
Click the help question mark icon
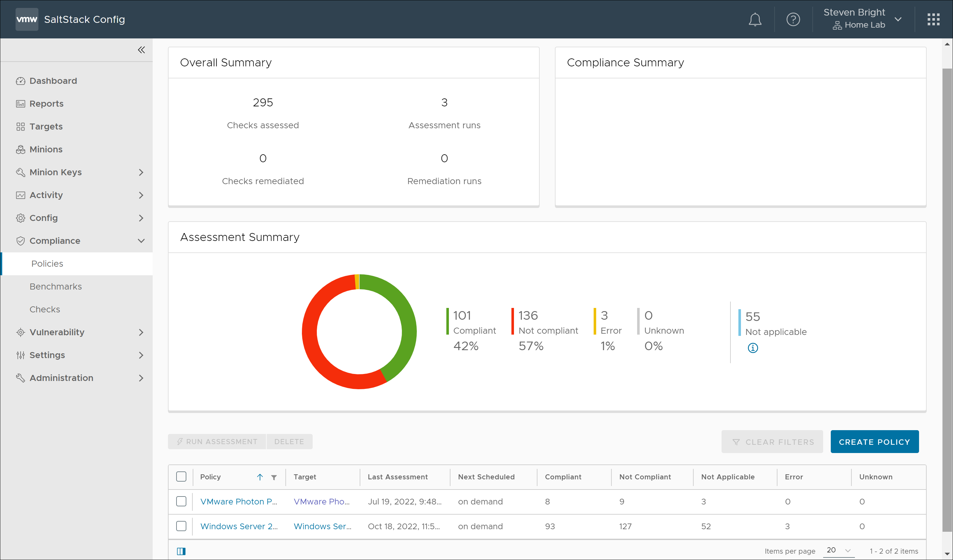793,19
